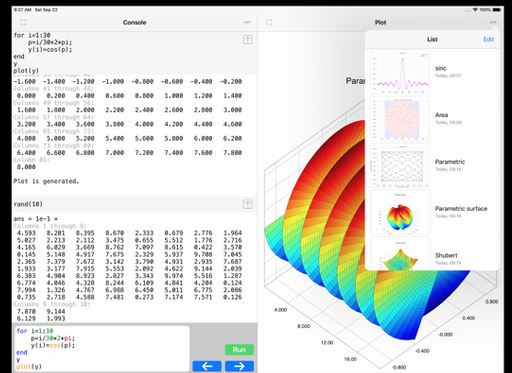Tap Edit in the List popover
Viewport: 512px width, 373px height.
(x=489, y=39)
